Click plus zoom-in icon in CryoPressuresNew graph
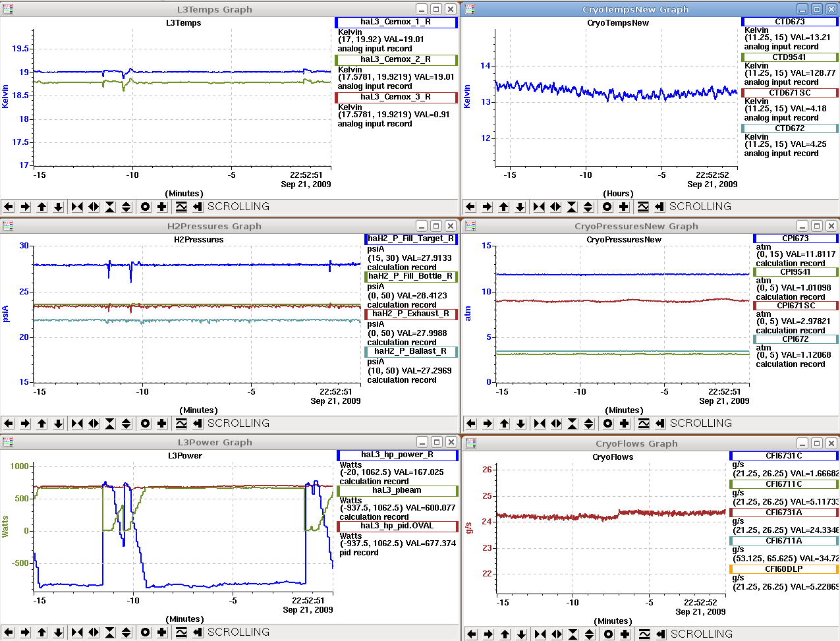This screenshot has width=840, height=641. 625,424
